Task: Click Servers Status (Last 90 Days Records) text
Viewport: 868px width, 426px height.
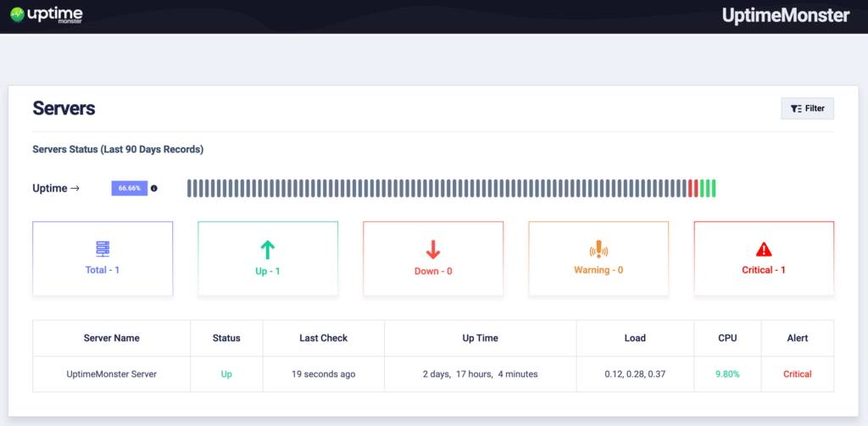Action: [x=118, y=150]
